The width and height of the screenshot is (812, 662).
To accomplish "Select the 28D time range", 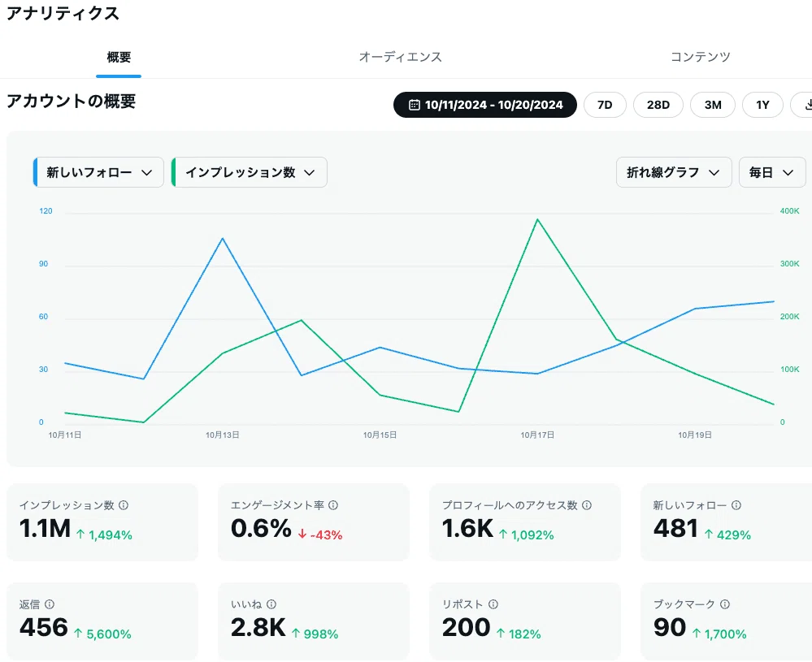I will pyautogui.click(x=658, y=105).
